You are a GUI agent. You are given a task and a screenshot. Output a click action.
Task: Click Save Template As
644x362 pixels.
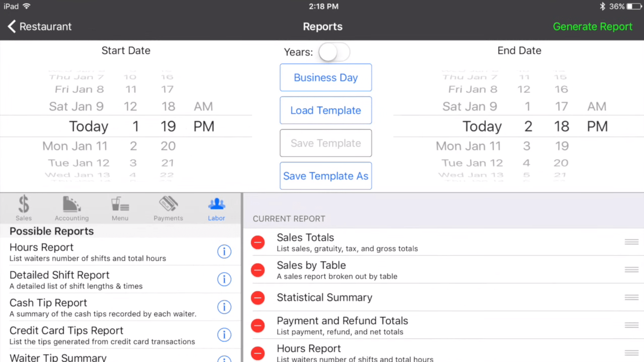(325, 176)
